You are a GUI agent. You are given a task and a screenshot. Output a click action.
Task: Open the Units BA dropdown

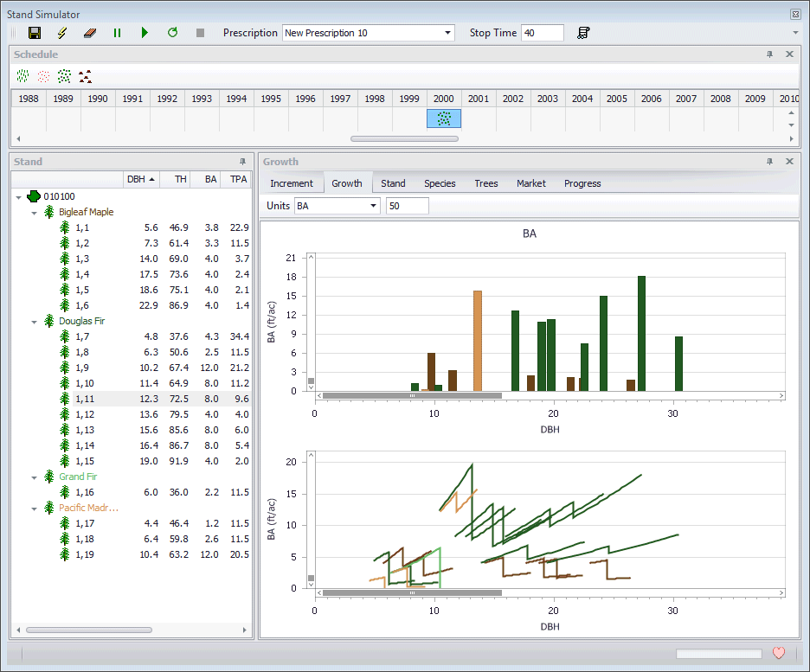pos(373,206)
